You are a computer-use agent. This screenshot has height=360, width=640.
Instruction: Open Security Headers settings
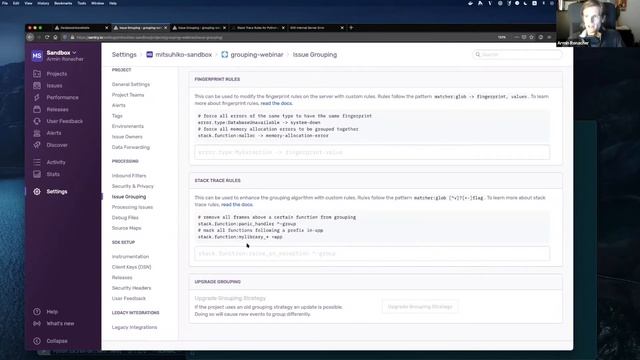(x=131, y=288)
